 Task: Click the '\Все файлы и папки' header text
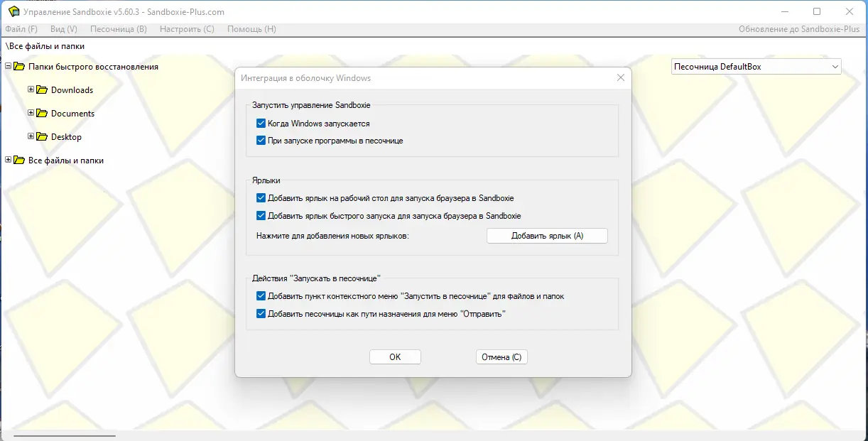point(45,46)
